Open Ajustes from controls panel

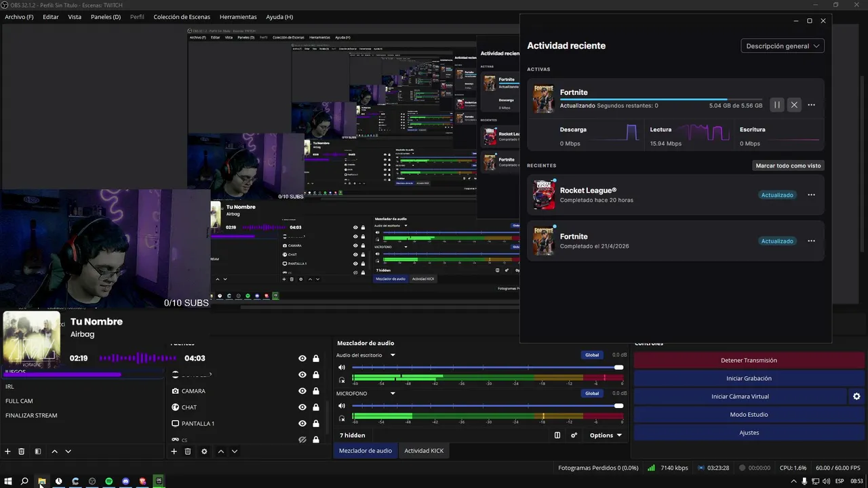point(749,432)
